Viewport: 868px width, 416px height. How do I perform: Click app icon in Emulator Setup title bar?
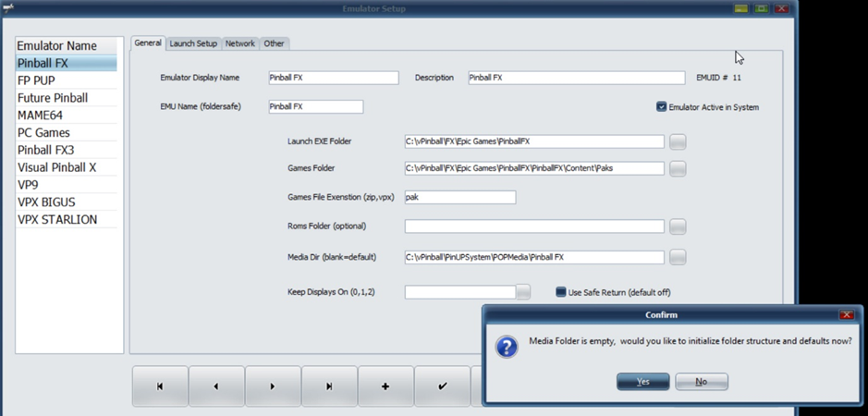coord(8,7)
